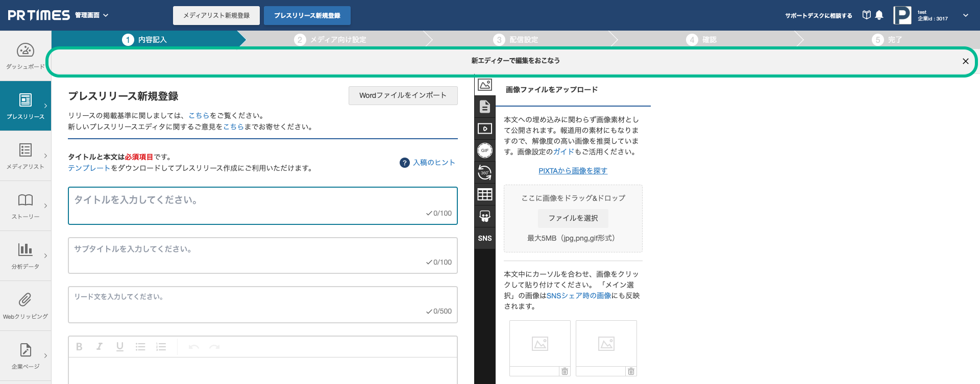Expand the プレスリリース sidebar chevron
The width and height of the screenshot is (980, 384).
(45, 106)
